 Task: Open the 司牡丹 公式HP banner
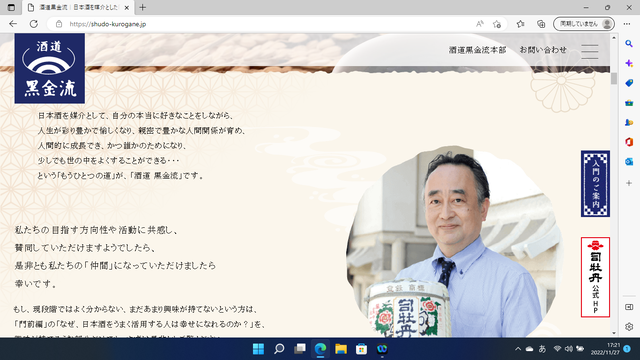(x=596, y=277)
